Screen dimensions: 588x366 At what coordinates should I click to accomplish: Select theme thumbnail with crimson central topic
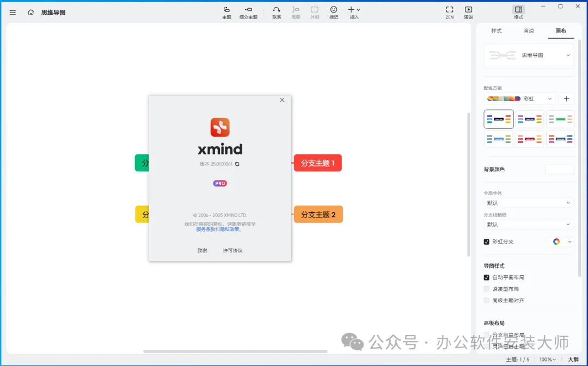tap(530, 139)
